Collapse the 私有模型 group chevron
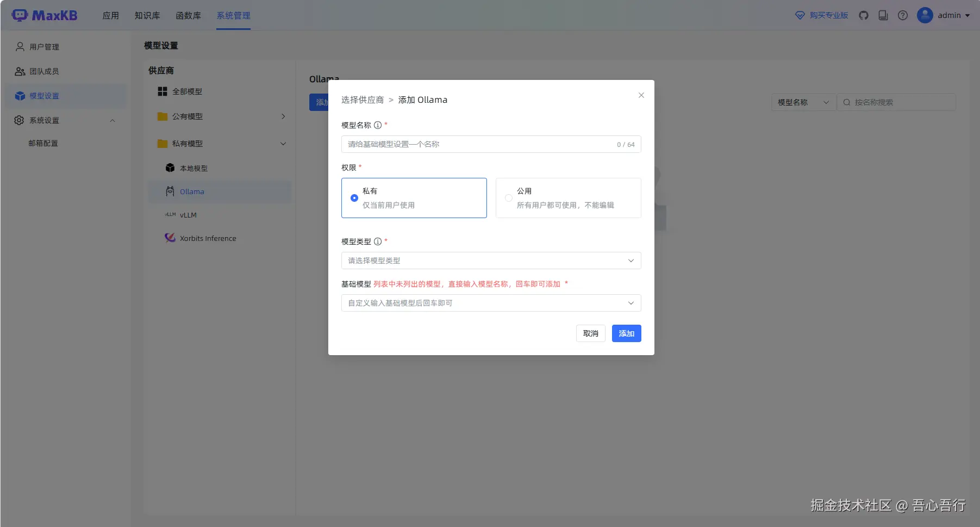This screenshot has width=980, height=527. (x=283, y=144)
